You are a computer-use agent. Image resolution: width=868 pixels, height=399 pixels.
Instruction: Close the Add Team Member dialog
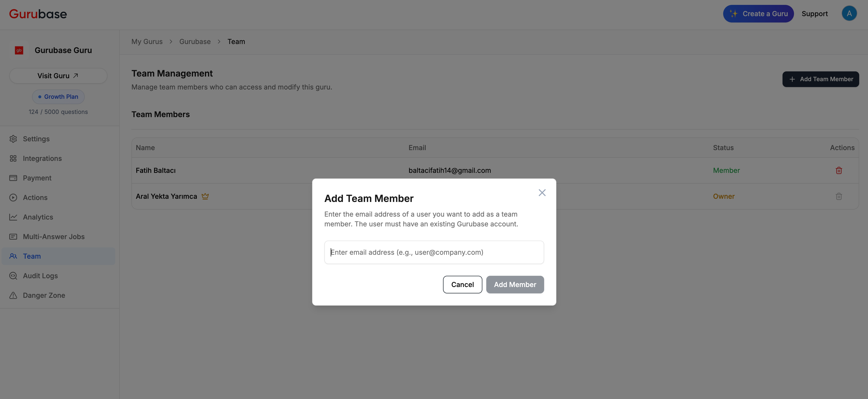pyautogui.click(x=542, y=192)
